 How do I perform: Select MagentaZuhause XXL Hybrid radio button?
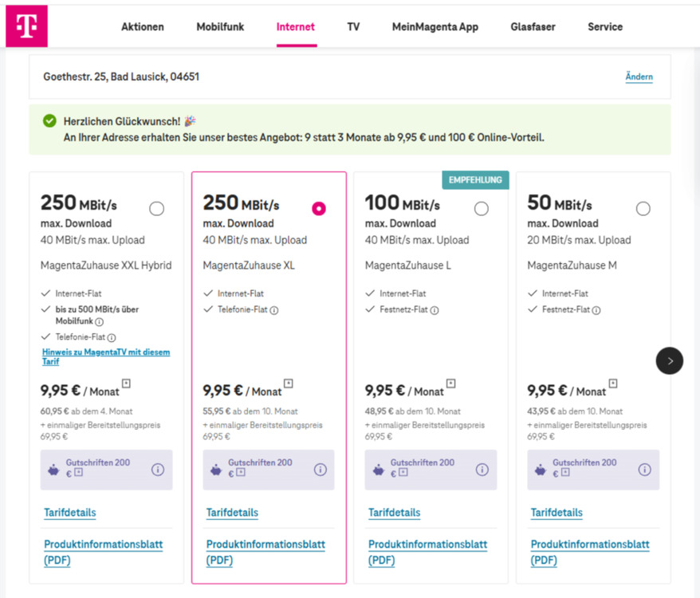pos(157,209)
